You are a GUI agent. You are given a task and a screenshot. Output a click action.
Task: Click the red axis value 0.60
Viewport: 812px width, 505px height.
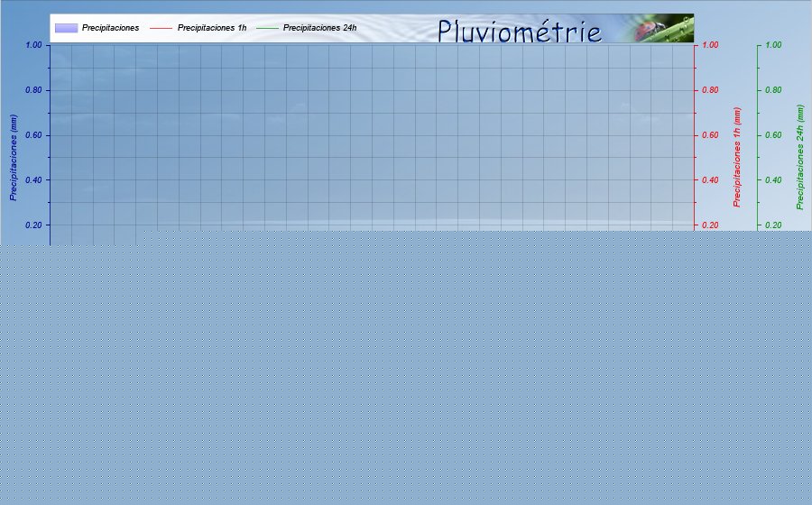click(x=710, y=135)
